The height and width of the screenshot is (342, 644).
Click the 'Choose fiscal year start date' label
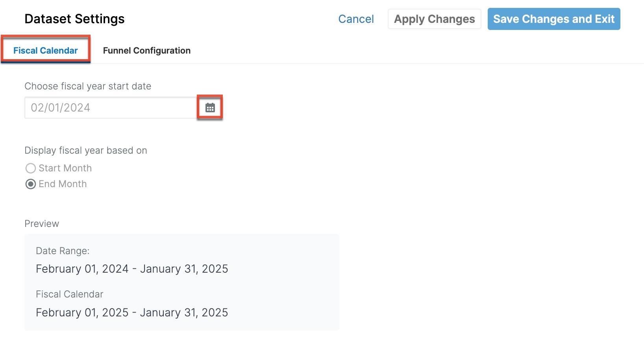(88, 86)
